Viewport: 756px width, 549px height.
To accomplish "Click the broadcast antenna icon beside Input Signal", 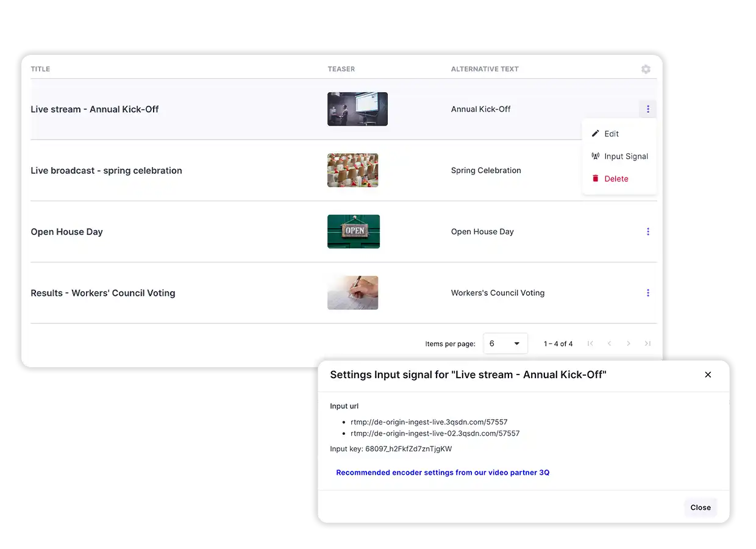I will [596, 156].
